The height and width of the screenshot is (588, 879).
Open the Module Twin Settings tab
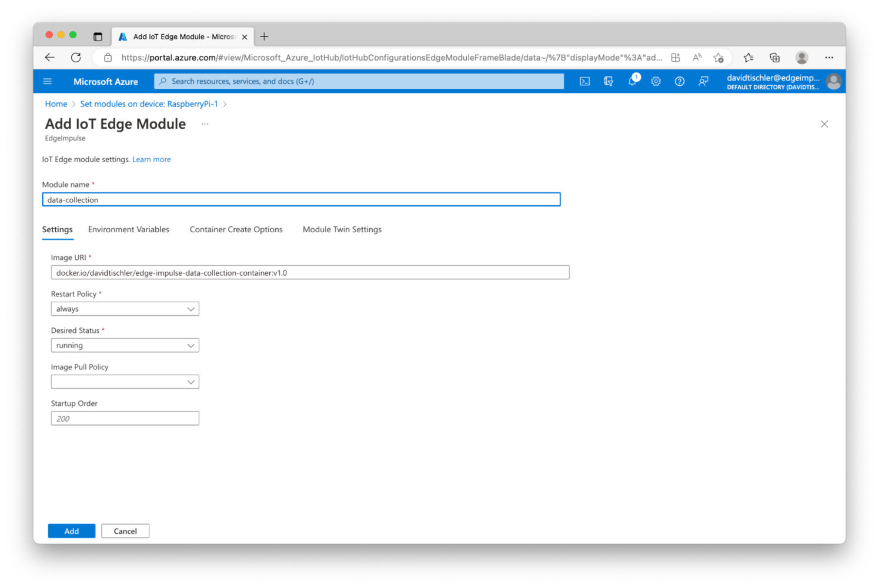pyautogui.click(x=342, y=229)
